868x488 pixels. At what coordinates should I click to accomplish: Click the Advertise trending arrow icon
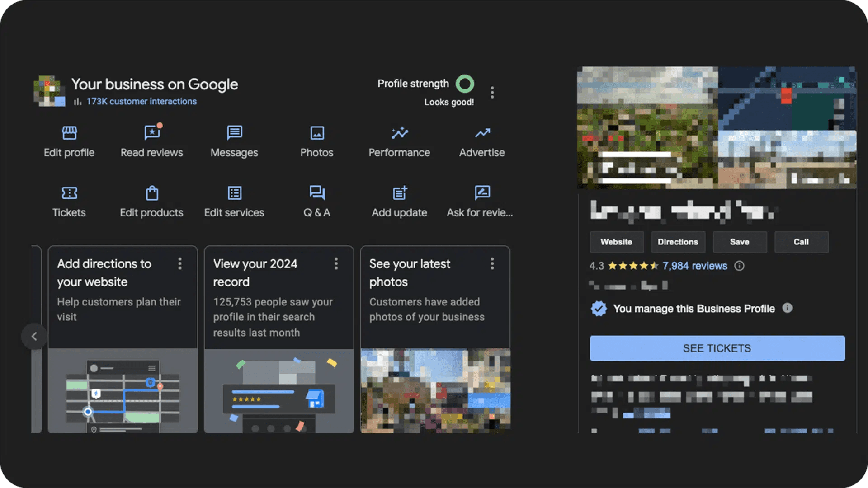point(482,133)
